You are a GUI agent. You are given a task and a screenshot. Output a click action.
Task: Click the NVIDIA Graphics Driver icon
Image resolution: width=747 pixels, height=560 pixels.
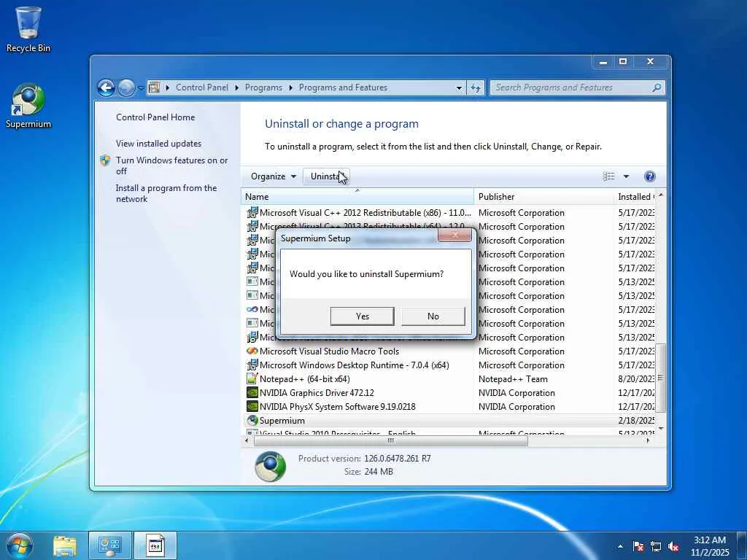(252, 393)
